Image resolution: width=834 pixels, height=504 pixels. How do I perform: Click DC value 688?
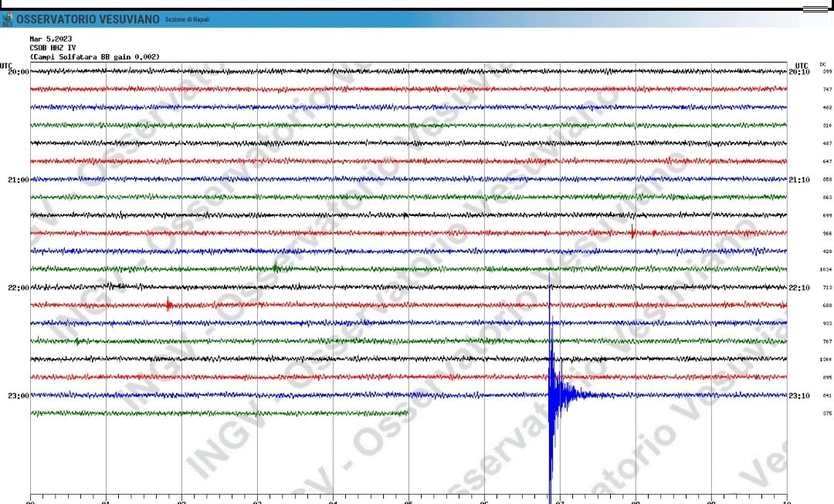(827, 306)
